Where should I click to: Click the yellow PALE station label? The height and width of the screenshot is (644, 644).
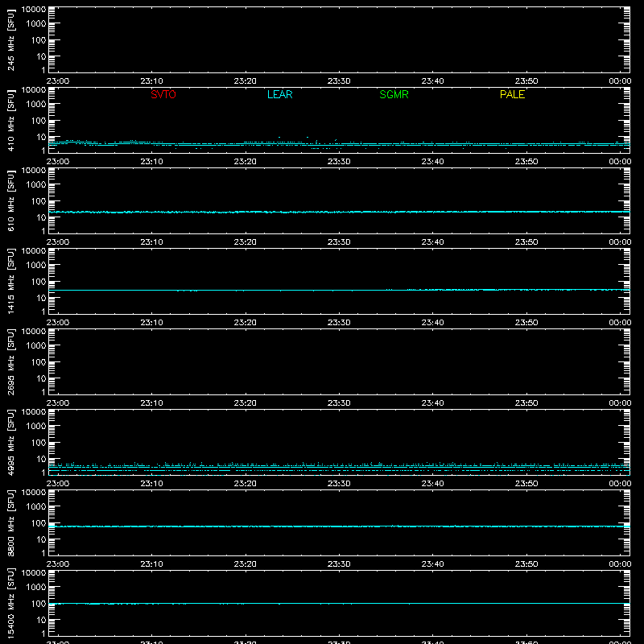coord(512,94)
